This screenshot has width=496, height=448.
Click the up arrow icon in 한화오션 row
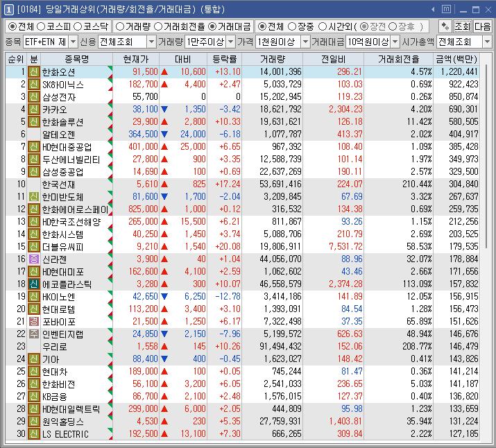point(164,72)
